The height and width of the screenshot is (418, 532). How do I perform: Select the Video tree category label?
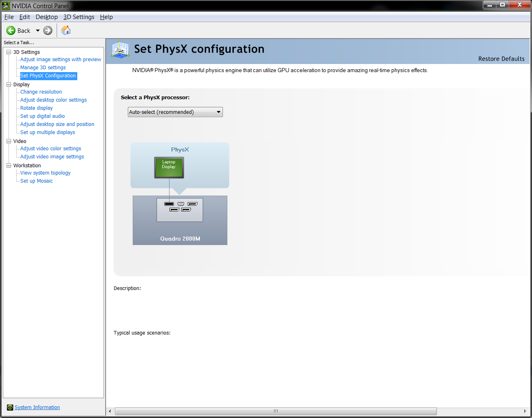pyautogui.click(x=20, y=141)
